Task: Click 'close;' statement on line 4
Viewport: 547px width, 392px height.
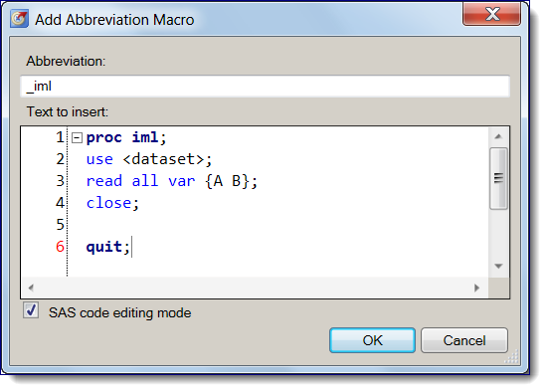Action: pos(112,203)
